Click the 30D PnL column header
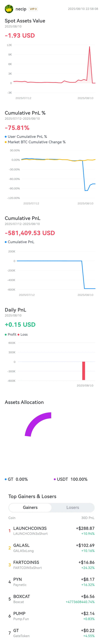The width and height of the screenshot is (103, 644). pos(88,518)
